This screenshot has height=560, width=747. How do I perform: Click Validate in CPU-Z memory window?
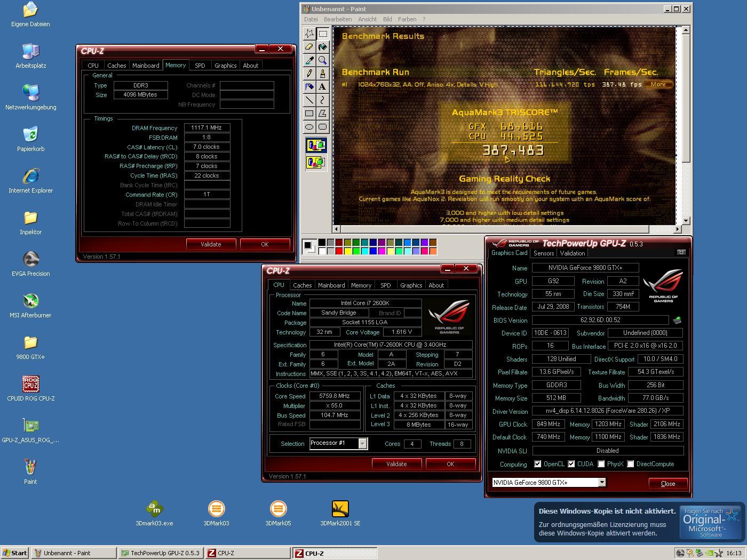(211, 244)
